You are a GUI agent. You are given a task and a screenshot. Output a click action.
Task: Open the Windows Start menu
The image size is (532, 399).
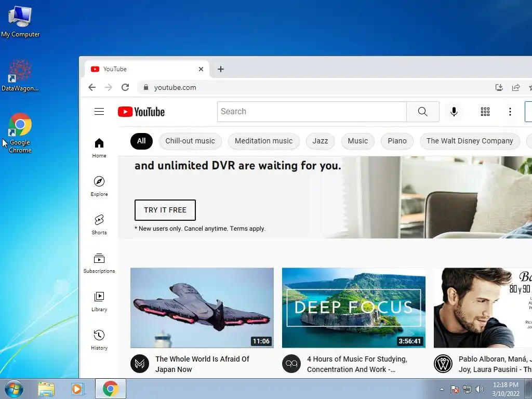tap(14, 389)
